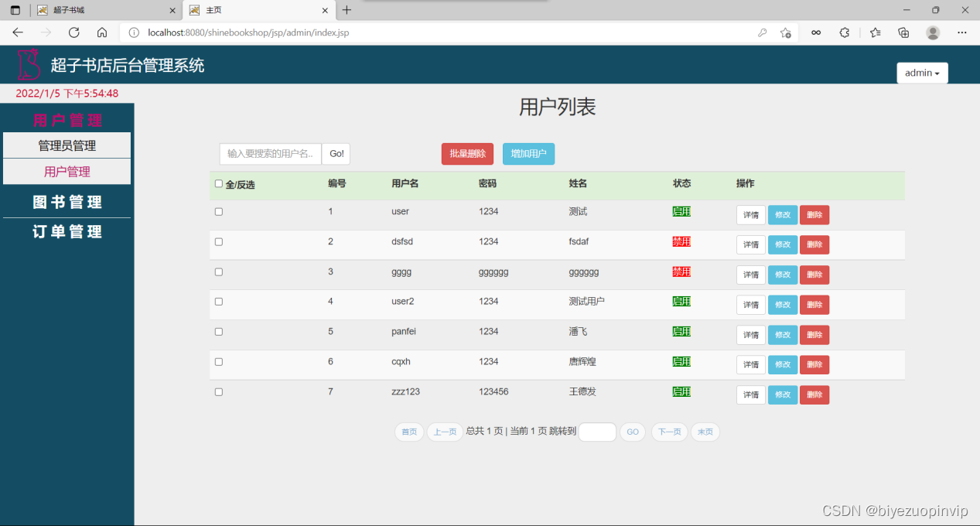Screen dimensions: 980x526
Task: Click the 增加用户 button
Action: tap(528, 154)
